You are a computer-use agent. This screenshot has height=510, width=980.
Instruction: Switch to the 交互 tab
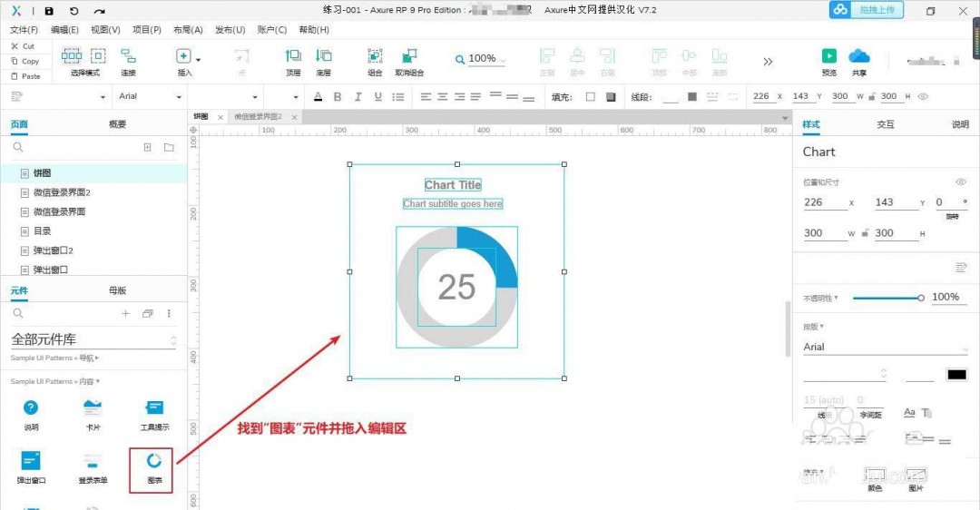coord(885,124)
